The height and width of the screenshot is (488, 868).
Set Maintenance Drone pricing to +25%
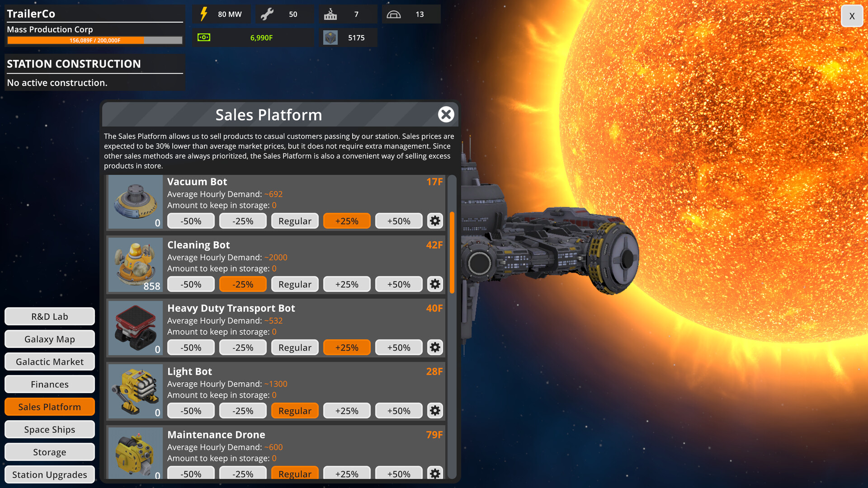pyautogui.click(x=346, y=474)
